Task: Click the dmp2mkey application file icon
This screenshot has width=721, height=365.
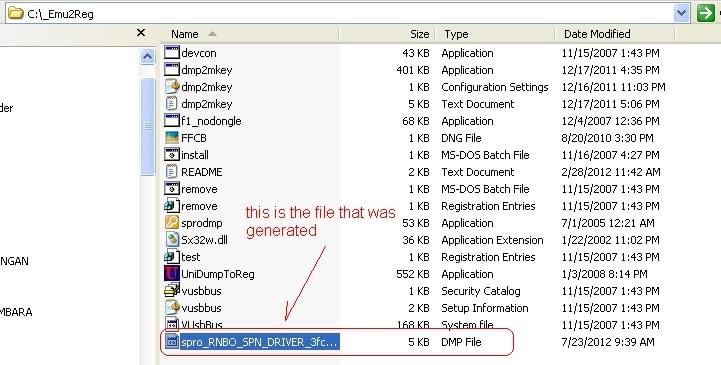Action: click(172, 69)
